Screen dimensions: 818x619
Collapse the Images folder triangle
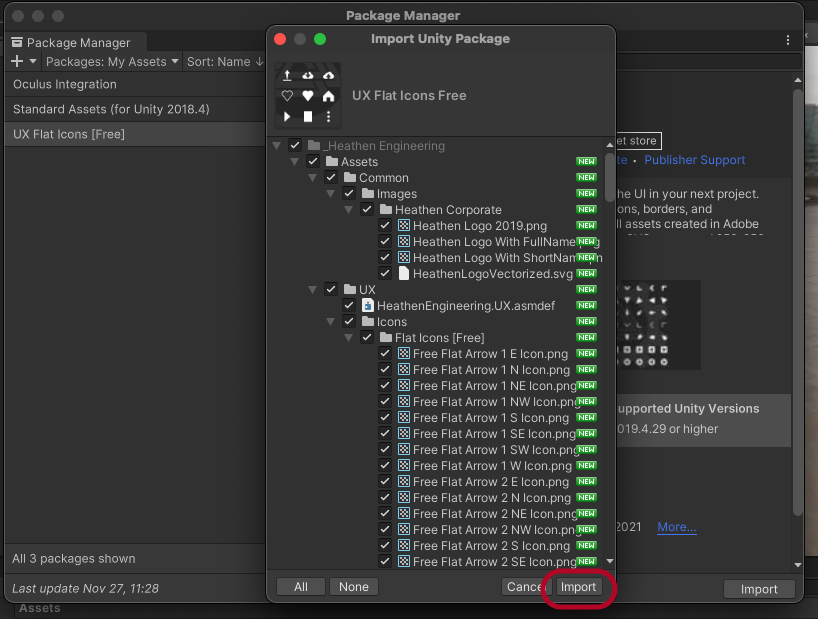[330, 194]
